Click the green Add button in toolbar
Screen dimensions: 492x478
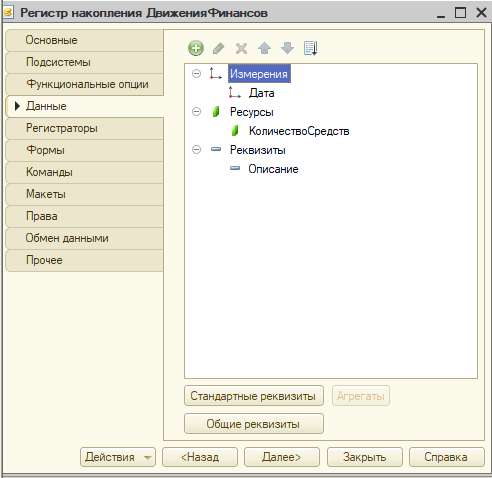[196, 48]
